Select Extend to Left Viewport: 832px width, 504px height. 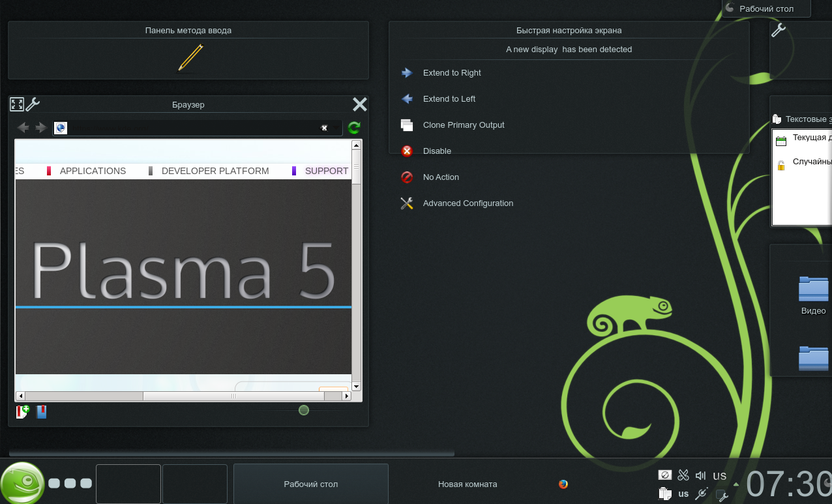coord(449,99)
